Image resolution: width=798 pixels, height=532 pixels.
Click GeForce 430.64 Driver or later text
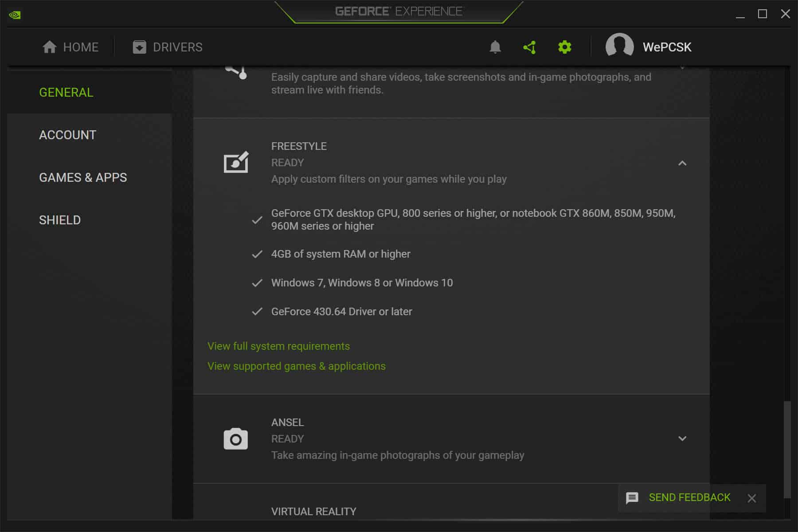(x=341, y=312)
